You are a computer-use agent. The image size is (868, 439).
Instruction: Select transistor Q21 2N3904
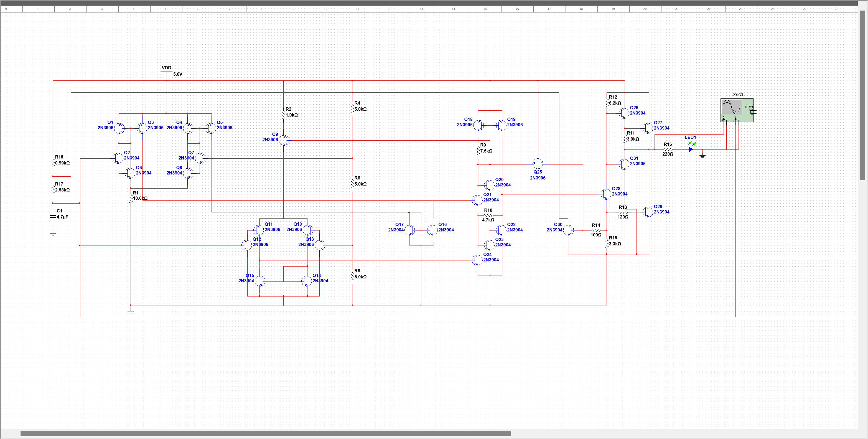tap(477, 200)
